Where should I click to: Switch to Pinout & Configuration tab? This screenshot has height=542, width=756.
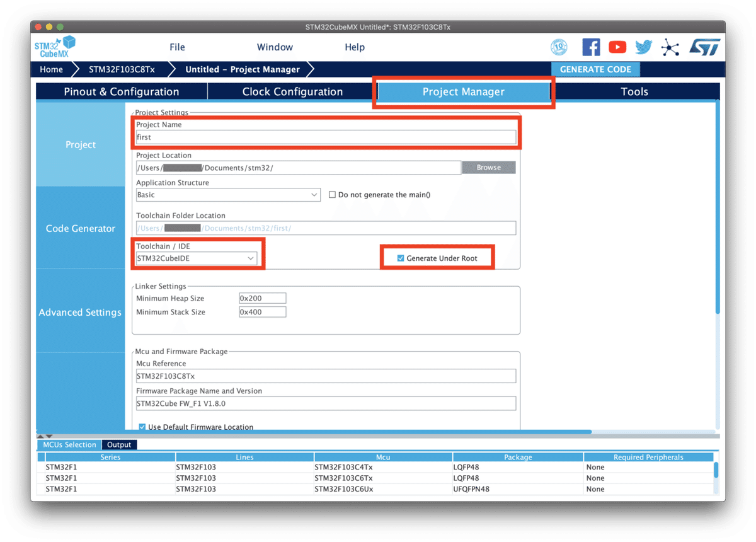[122, 92]
